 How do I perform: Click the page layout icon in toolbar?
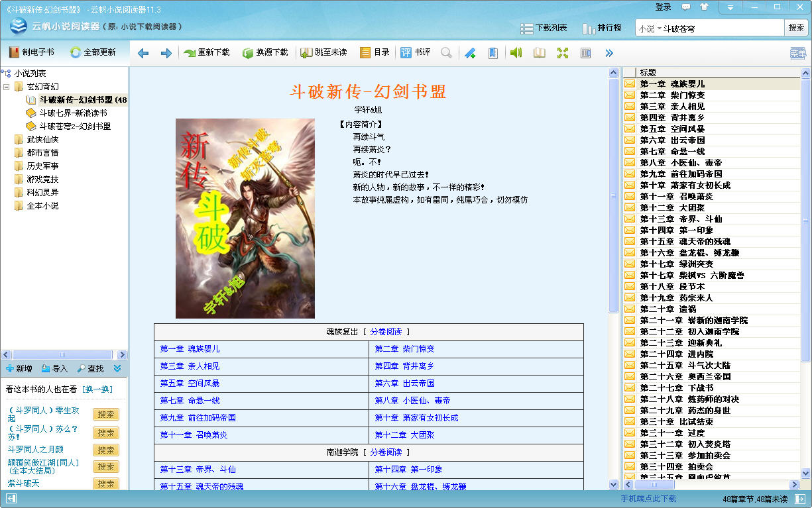pos(586,53)
